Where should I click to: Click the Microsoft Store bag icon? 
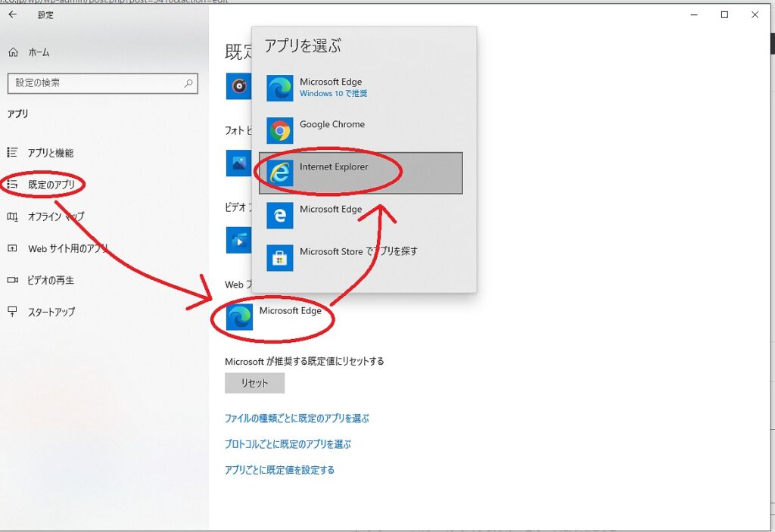point(280,258)
